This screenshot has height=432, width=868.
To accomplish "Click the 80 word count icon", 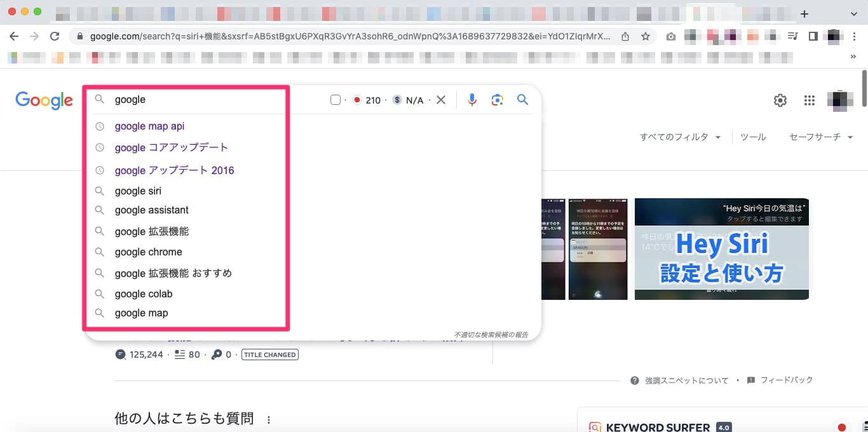I will tap(180, 354).
